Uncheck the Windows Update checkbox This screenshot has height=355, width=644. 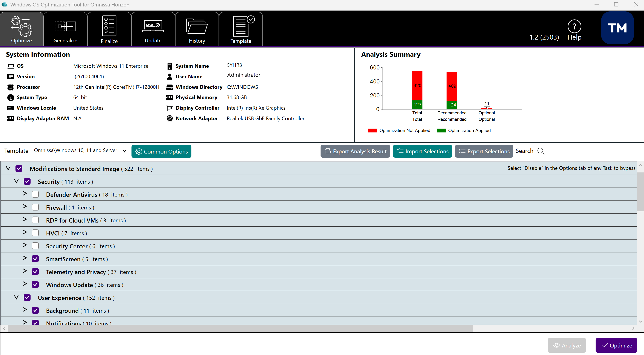35,284
